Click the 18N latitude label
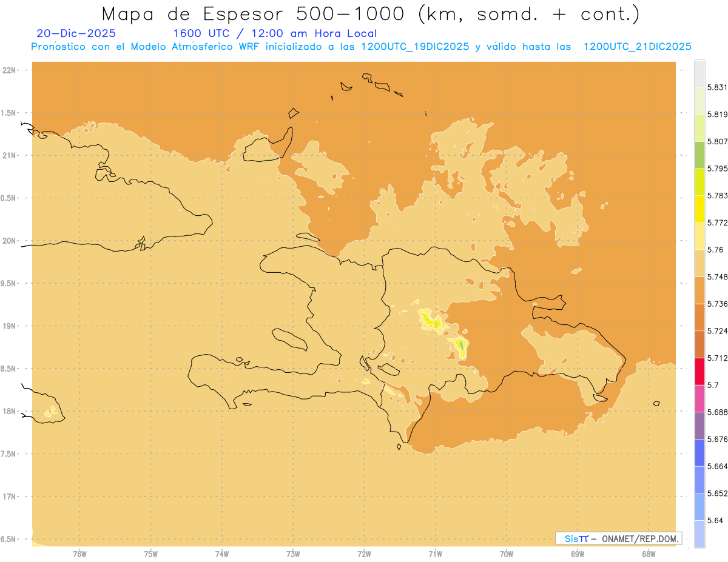The height and width of the screenshot is (562, 728). (8, 411)
